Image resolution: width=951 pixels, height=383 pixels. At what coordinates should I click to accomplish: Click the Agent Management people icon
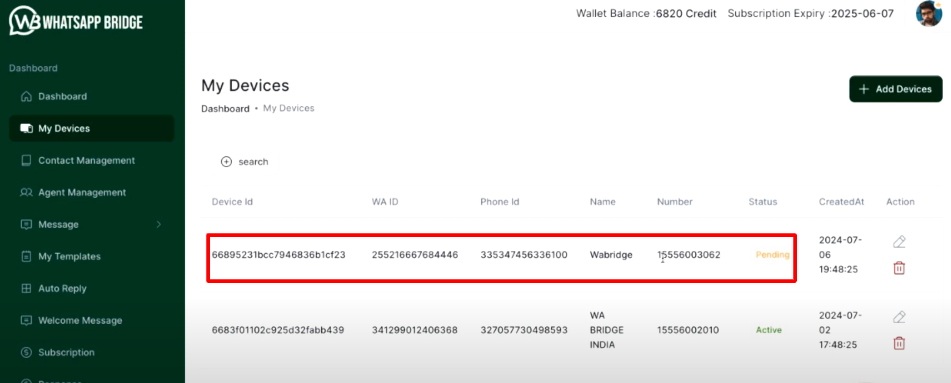(26, 192)
